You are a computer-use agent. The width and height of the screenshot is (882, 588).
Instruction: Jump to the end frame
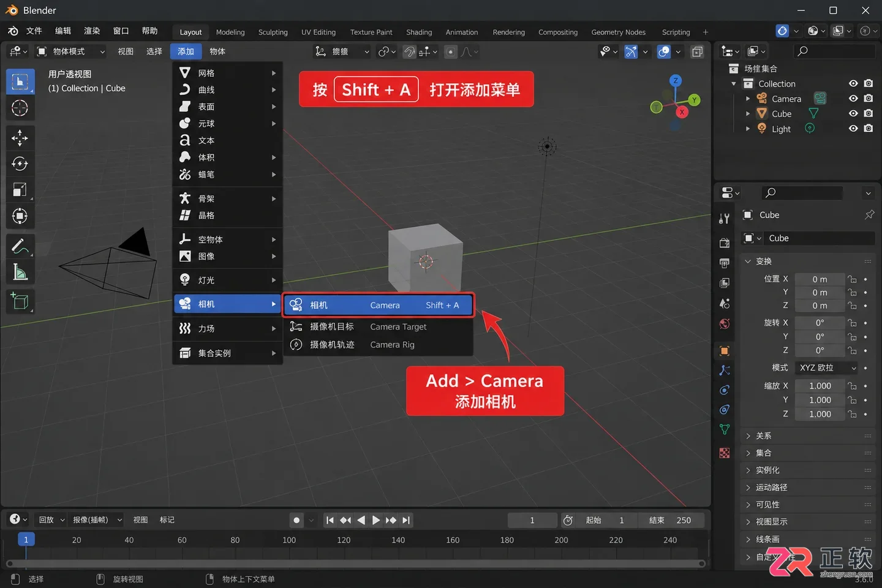406,521
